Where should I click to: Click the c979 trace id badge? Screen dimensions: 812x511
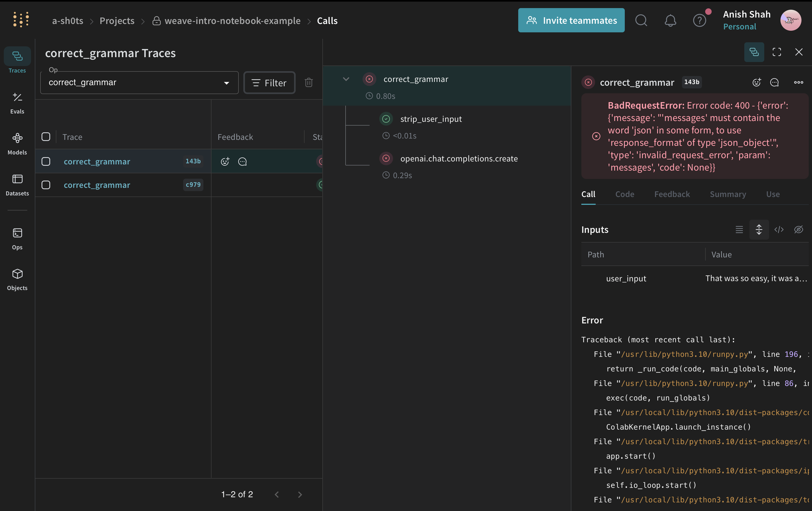coord(193,185)
